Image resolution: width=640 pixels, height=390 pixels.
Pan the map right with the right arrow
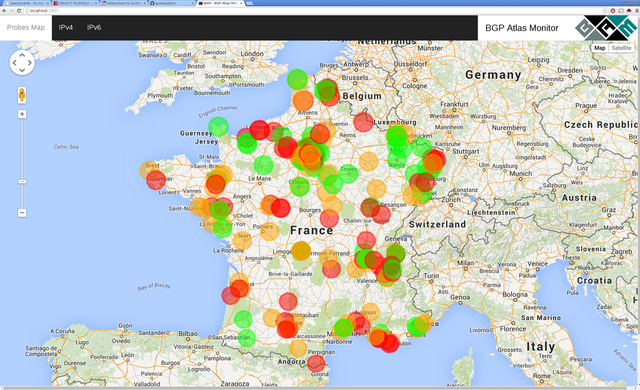tap(30, 62)
